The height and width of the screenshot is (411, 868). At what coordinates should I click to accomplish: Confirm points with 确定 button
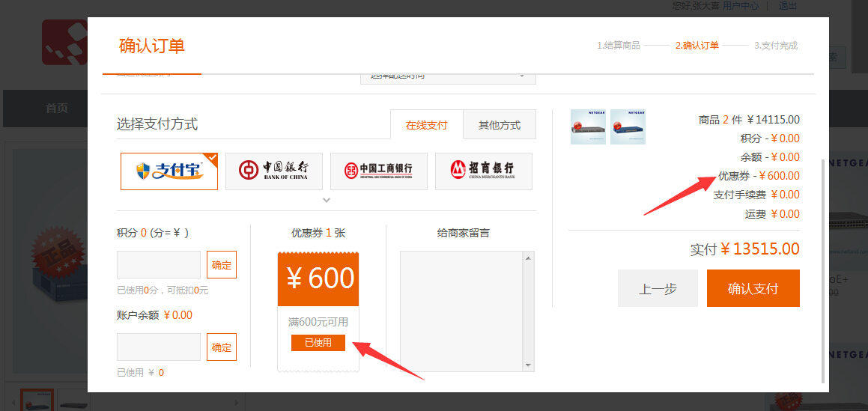[222, 264]
